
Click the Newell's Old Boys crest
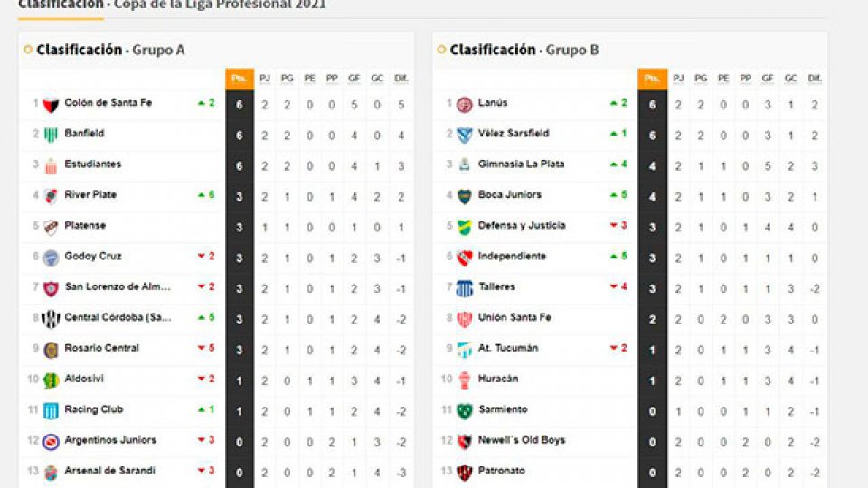[465, 441]
